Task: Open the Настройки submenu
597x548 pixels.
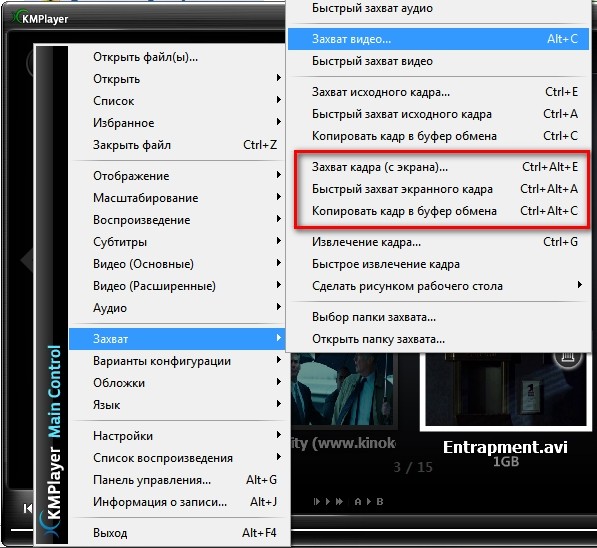Action: pos(177,436)
